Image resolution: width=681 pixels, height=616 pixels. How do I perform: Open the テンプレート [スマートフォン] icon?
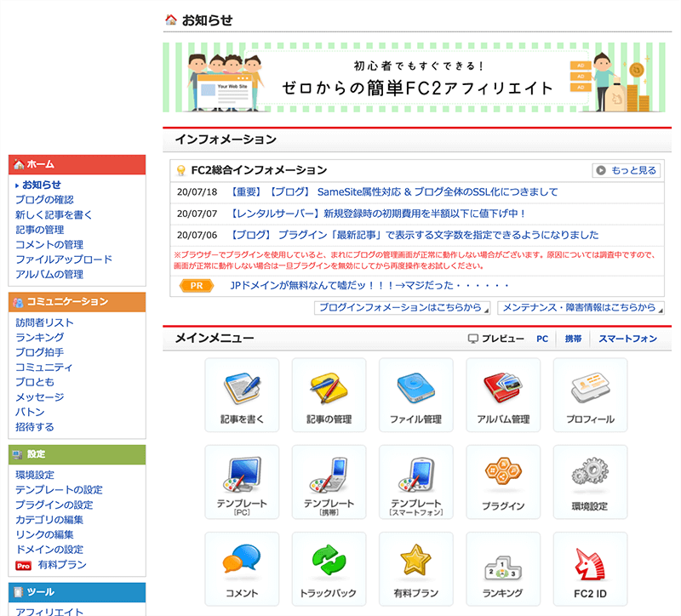tap(416, 482)
